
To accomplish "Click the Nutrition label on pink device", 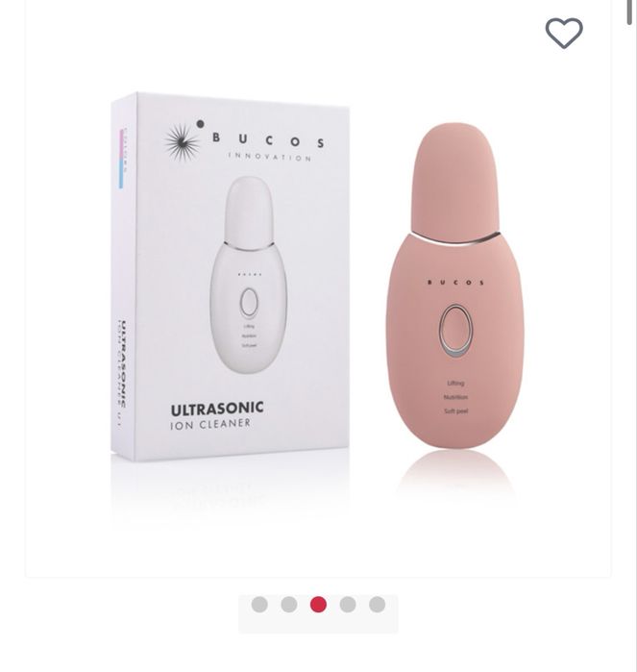I will 455,397.
